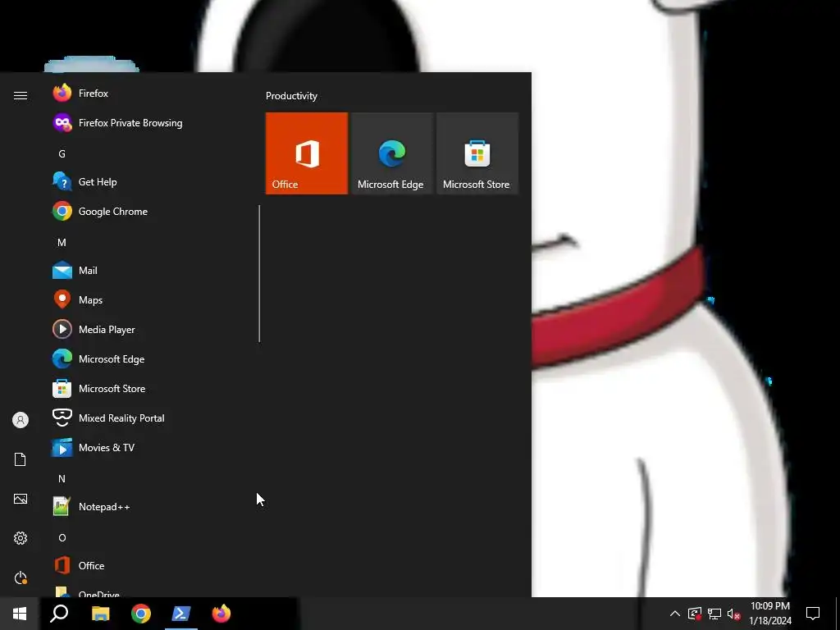Launch Media Player

click(150, 329)
